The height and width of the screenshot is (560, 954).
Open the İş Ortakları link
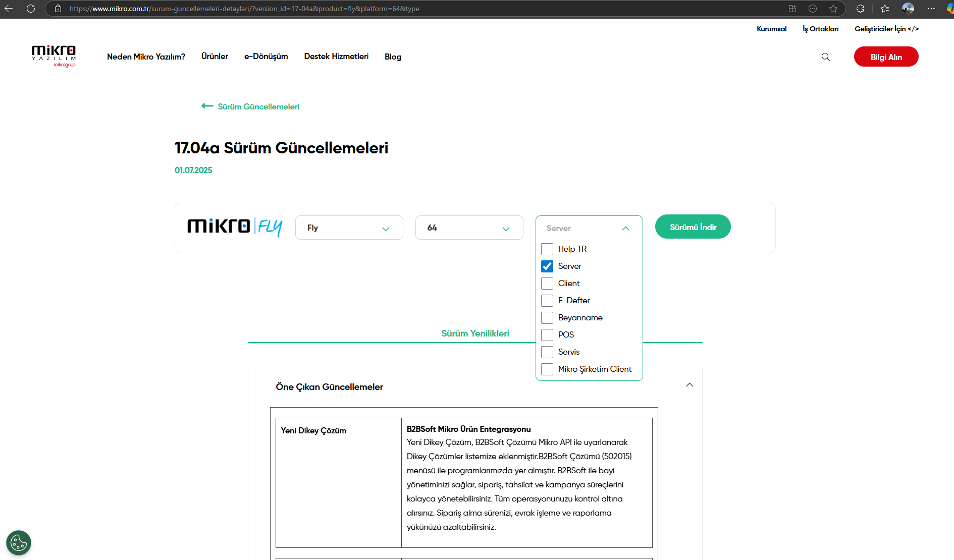pyautogui.click(x=820, y=29)
